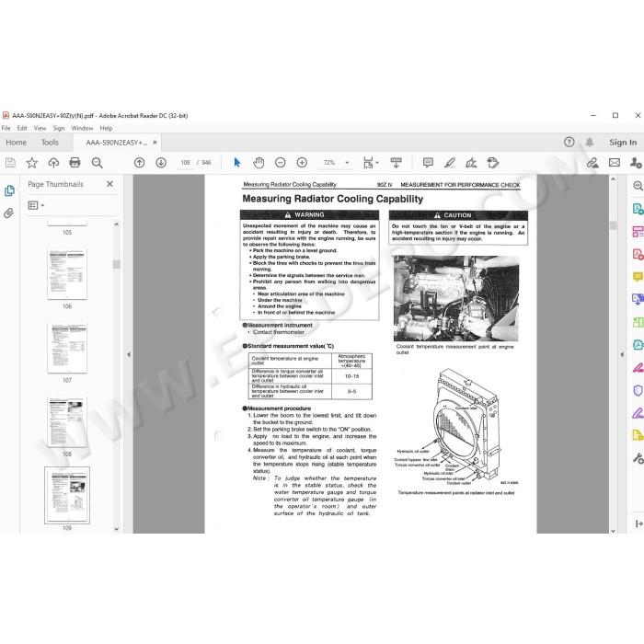Select page 107 thumbnail
This screenshot has height=644, width=644.
(67, 349)
